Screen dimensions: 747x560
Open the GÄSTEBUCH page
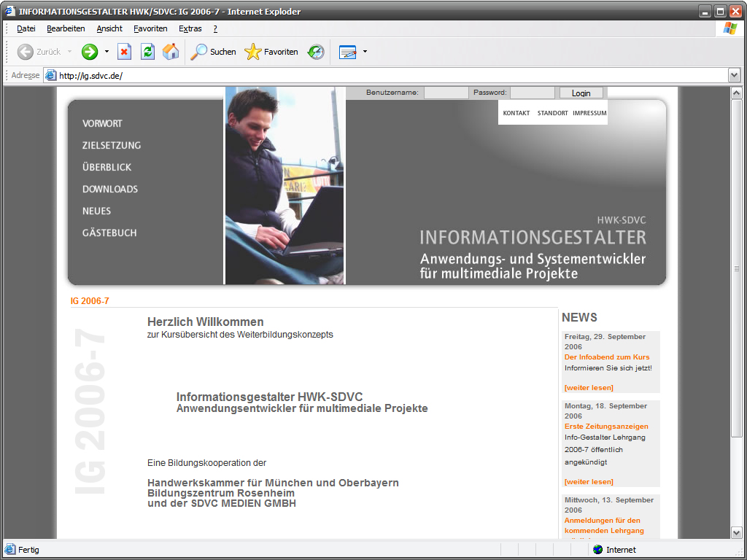[109, 233]
